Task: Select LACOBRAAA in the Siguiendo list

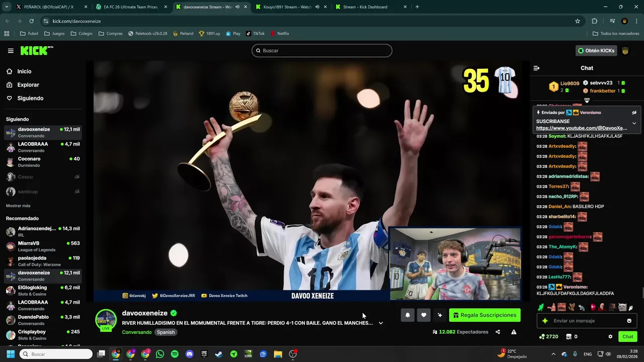Action: tap(42, 147)
